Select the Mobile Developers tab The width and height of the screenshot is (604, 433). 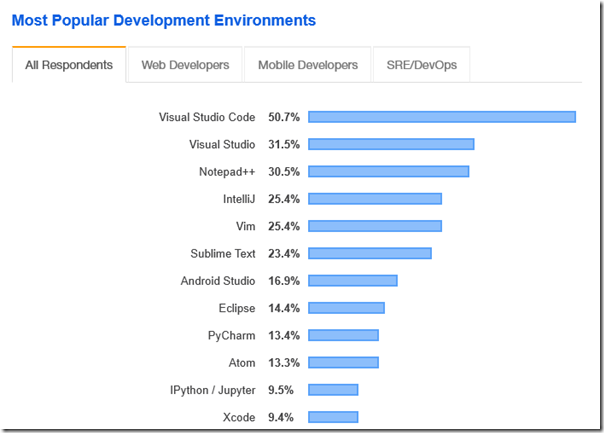308,65
